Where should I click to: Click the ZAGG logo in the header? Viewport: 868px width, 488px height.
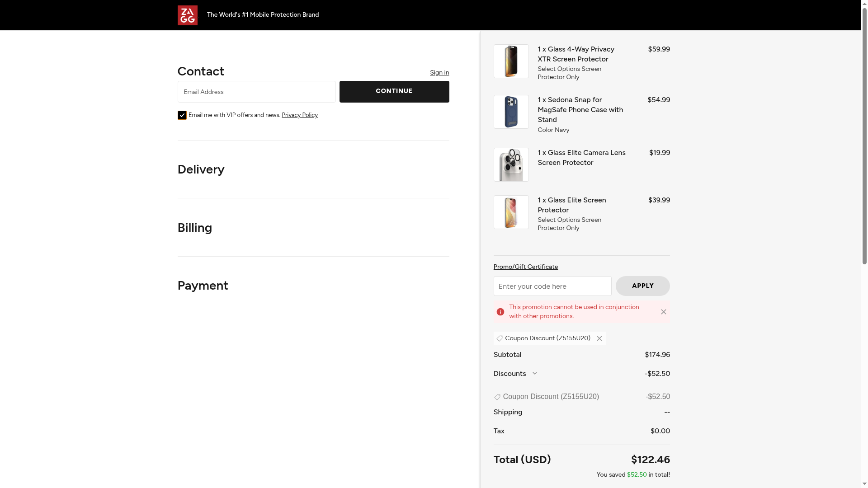[187, 15]
